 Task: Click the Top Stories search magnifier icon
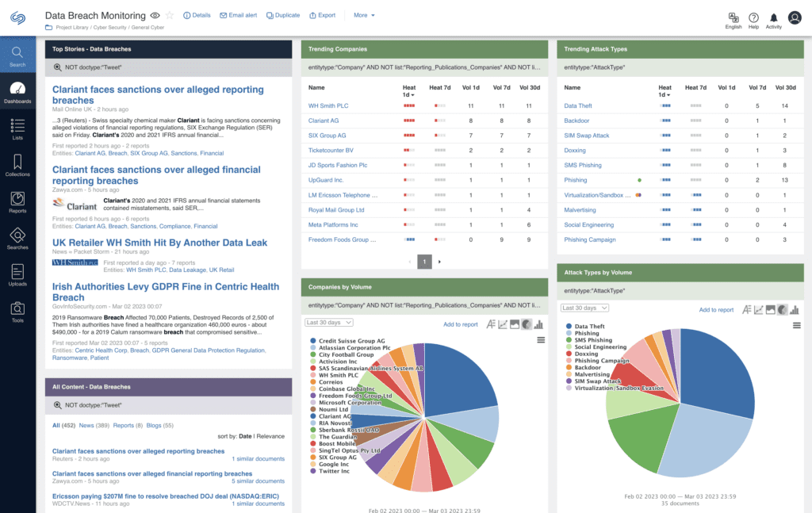[x=57, y=67]
